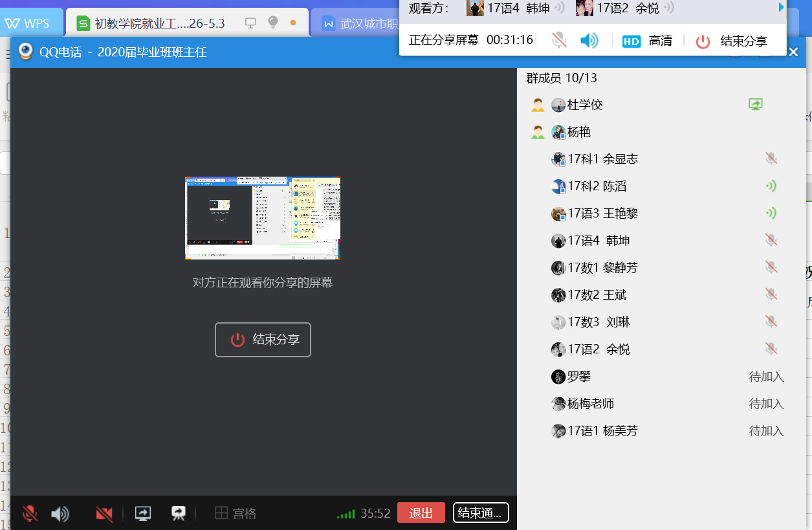Switch to 宫格 grid view

coord(236,514)
